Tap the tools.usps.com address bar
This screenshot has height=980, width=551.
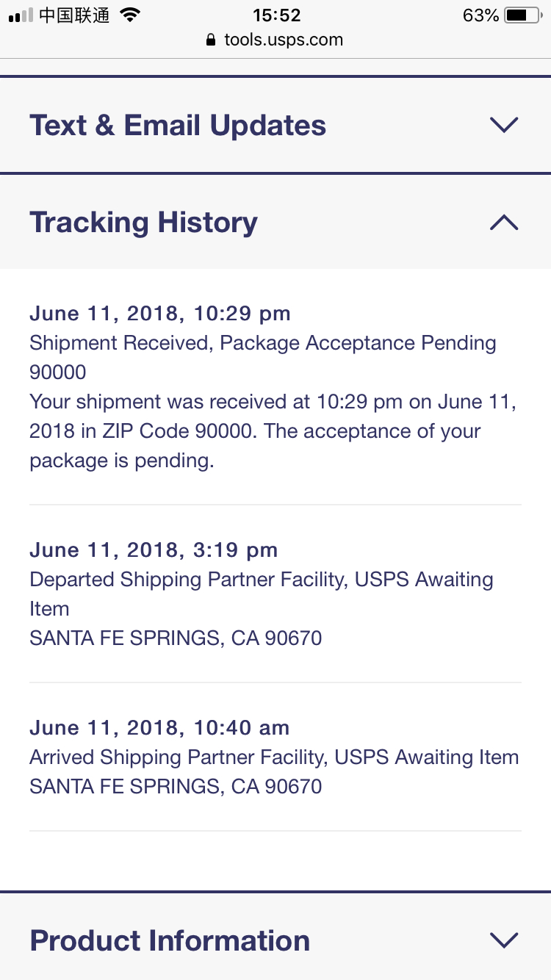tap(275, 40)
